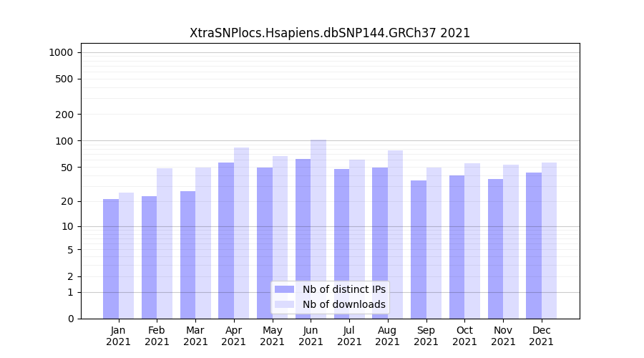
Task: Click the 'Oct 2021' x-axis label
Action: point(464,336)
